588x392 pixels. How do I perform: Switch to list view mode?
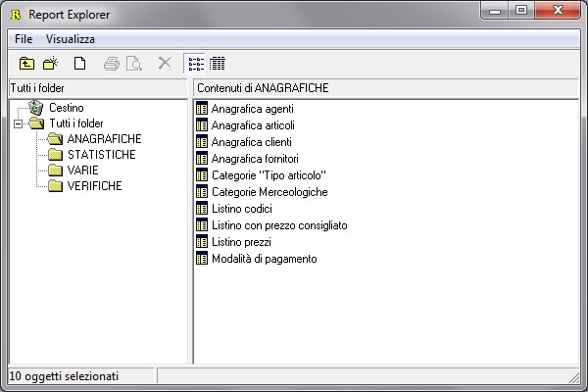[x=195, y=64]
